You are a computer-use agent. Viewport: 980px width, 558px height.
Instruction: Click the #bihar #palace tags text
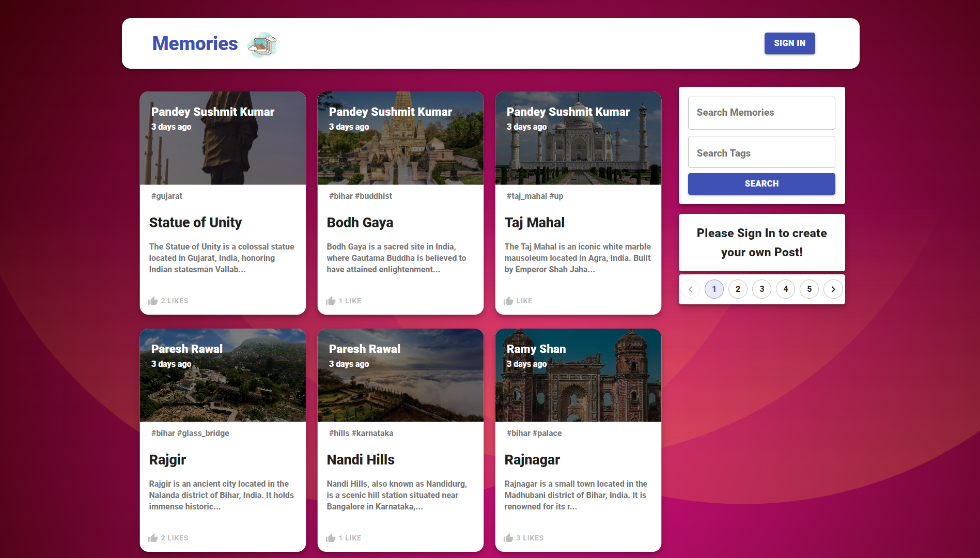pyautogui.click(x=534, y=433)
